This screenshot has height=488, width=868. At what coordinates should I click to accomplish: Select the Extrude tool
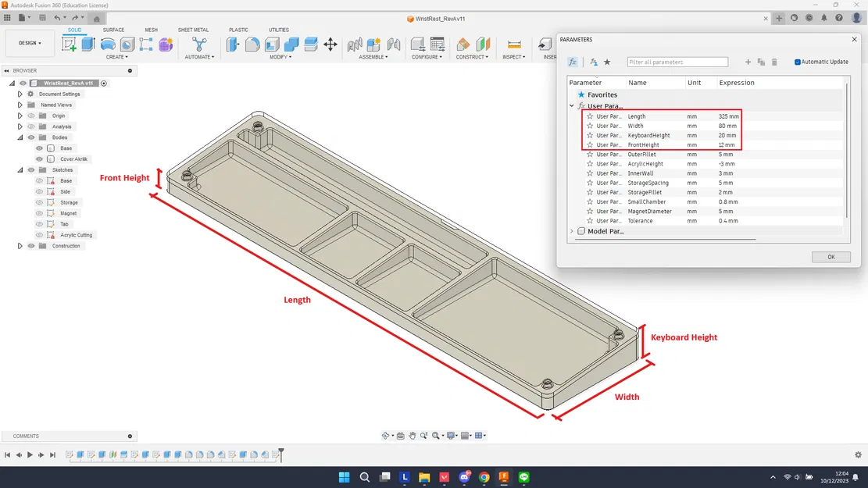[x=88, y=45]
